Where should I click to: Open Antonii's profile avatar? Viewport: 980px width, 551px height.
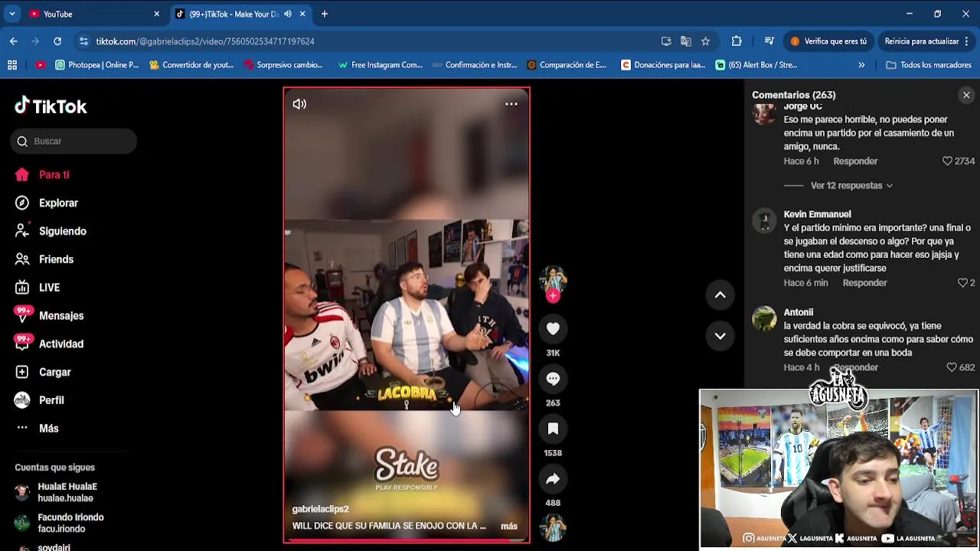[764, 318]
